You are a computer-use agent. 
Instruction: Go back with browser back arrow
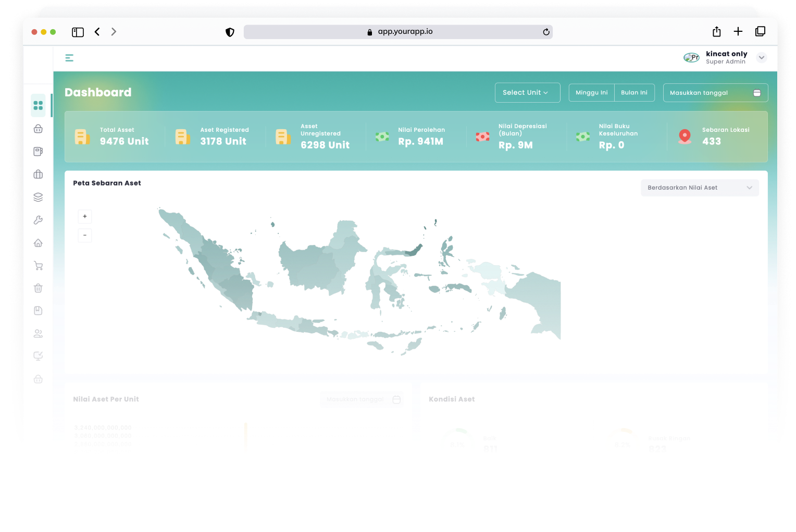click(x=97, y=32)
